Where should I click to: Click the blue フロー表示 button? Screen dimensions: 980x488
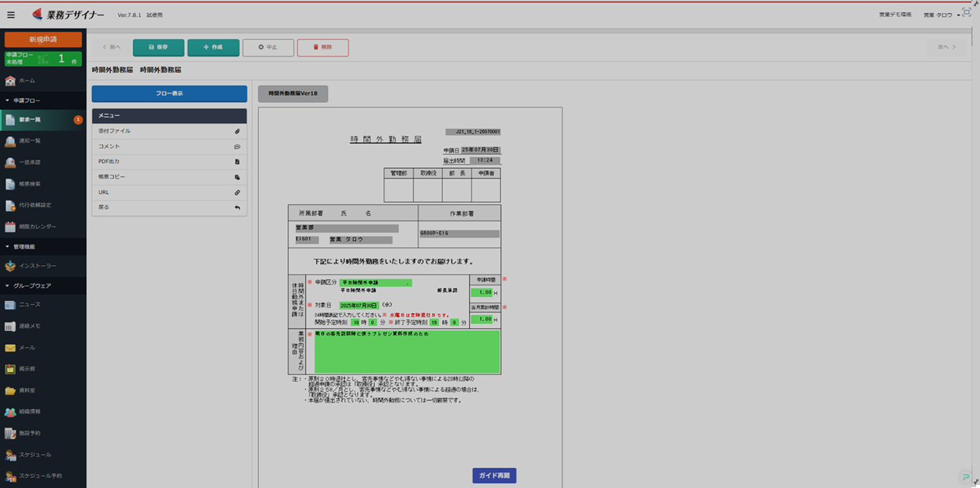(x=169, y=94)
